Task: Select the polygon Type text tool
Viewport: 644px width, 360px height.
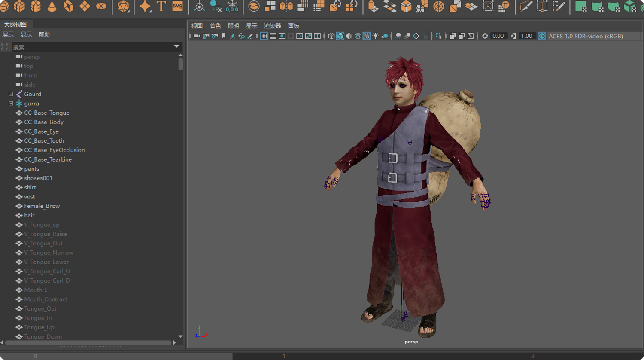Action: 161,6
